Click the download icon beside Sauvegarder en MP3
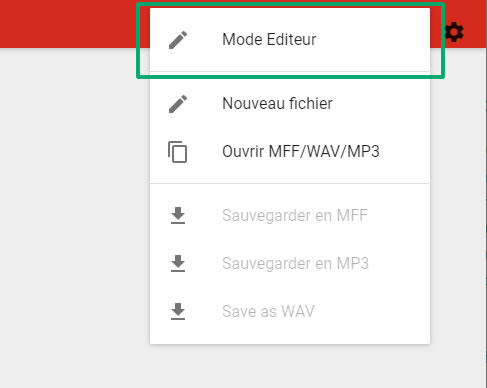 178,263
